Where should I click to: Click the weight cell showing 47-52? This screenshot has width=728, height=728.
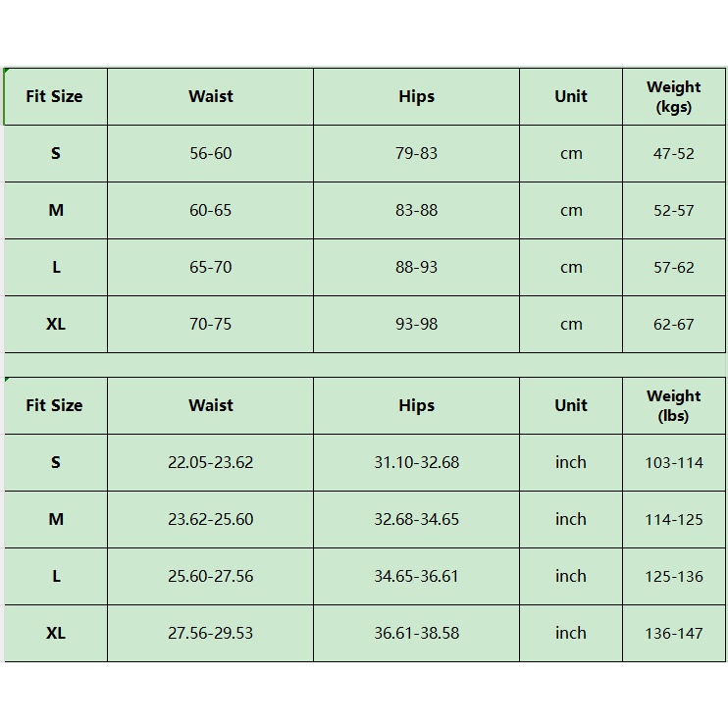[674, 154]
